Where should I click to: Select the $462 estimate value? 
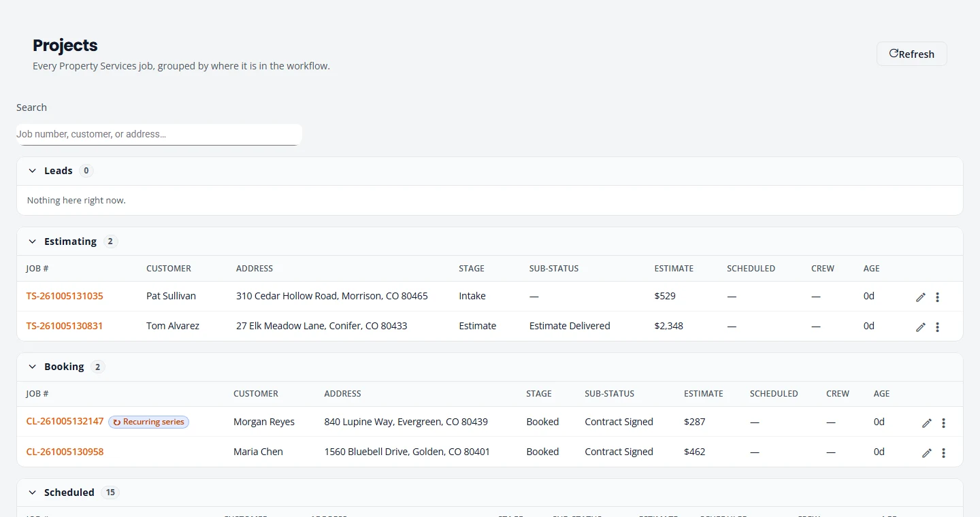695,452
